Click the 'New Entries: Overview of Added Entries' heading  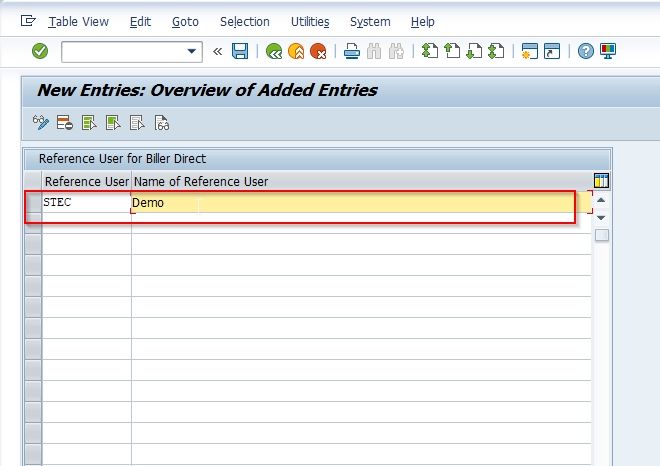207,90
